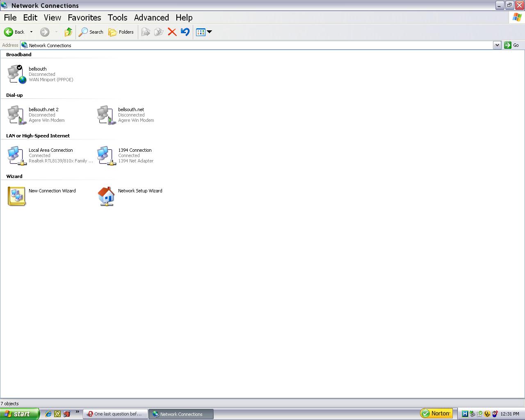Open the Help menu
The height and width of the screenshot is (420, 525).
184,18
